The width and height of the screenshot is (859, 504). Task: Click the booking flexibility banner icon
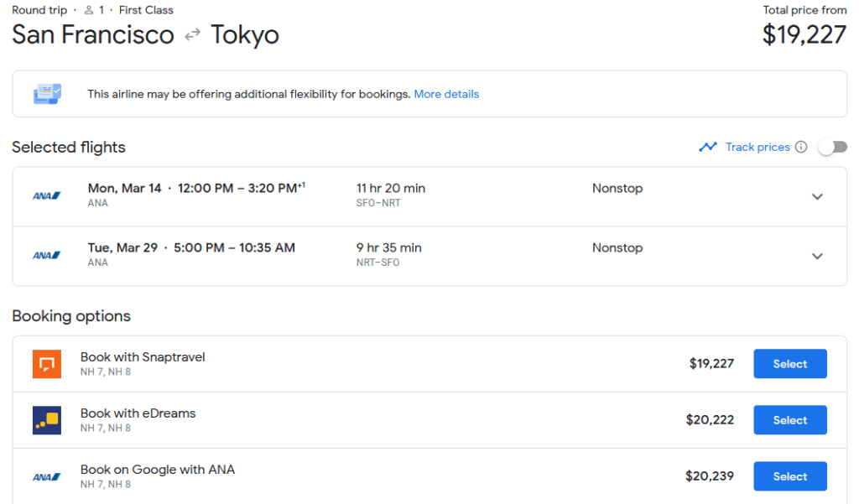[47, 93]
